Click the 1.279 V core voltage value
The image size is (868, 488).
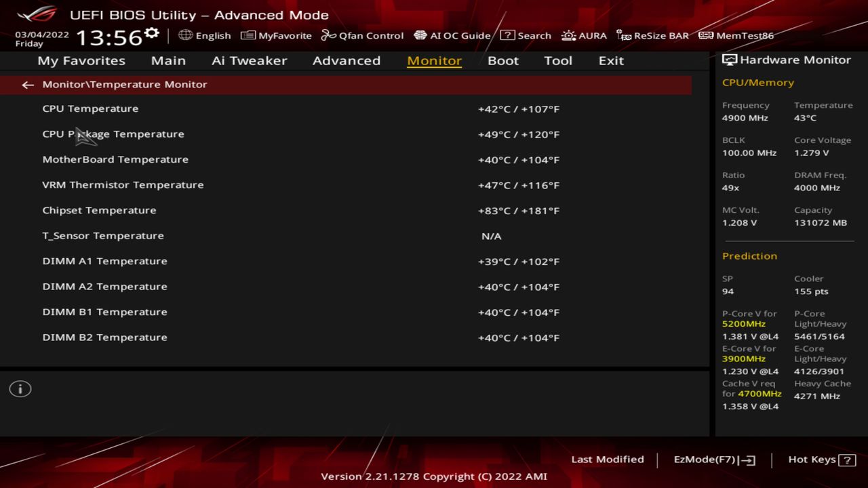(x=812, y=153)
